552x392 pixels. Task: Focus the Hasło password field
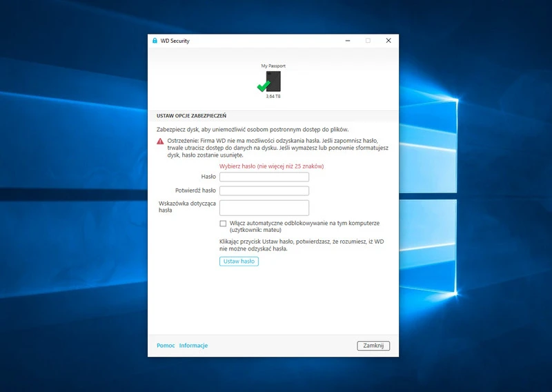point(264,177)
